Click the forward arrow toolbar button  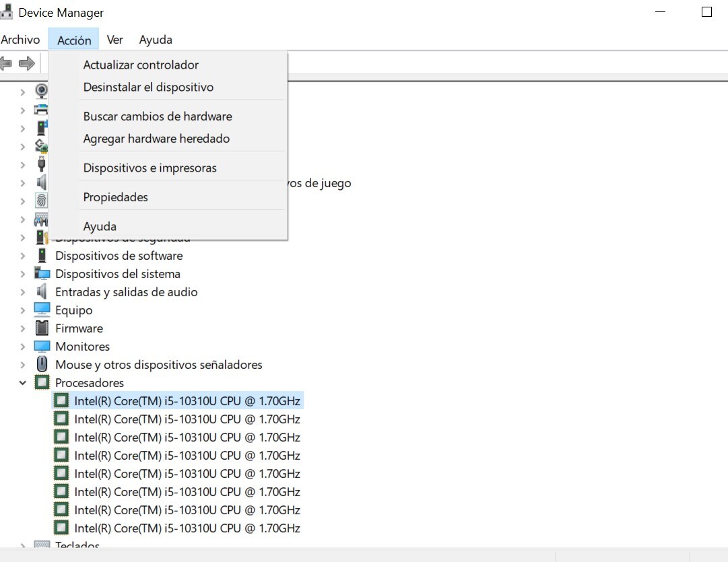click(x=27, y=63)
